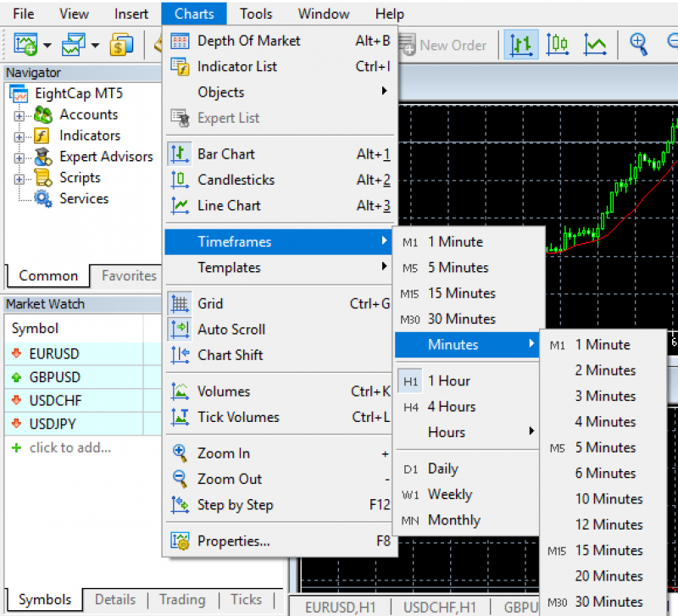Select Line Chart type in menu
This screenshot has height=616, width=678.
coord(279,206)
